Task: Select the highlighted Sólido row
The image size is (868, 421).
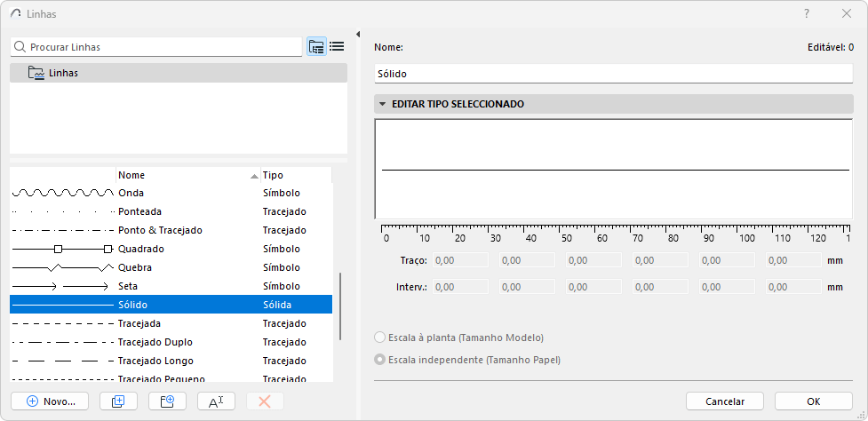Action: click(171, 305)
